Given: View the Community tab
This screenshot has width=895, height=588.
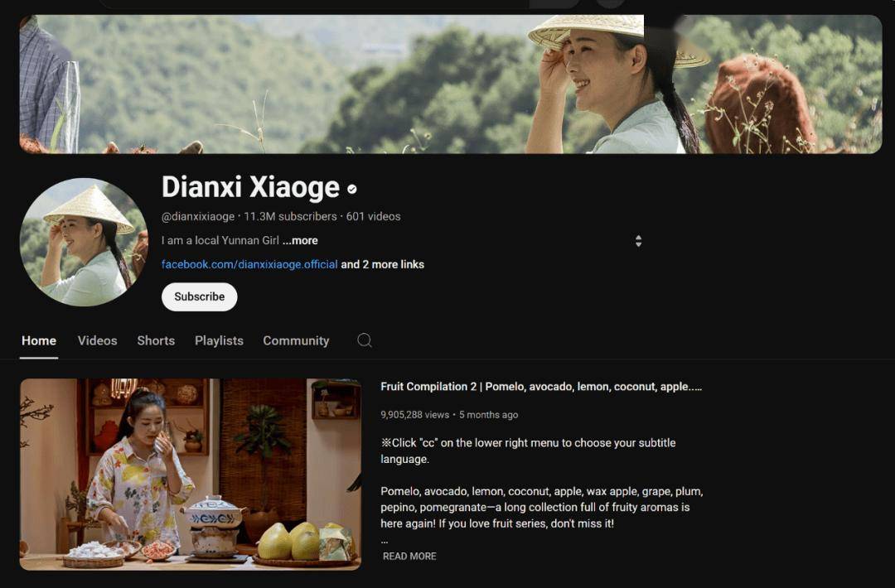Looking at the screenshot, I should (296, 340).
